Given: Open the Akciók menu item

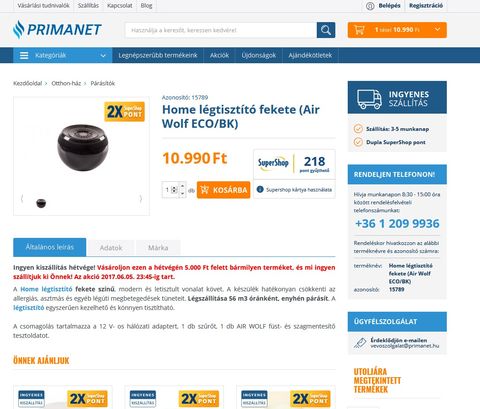Looking at the screenshot, I should (219, 55).
